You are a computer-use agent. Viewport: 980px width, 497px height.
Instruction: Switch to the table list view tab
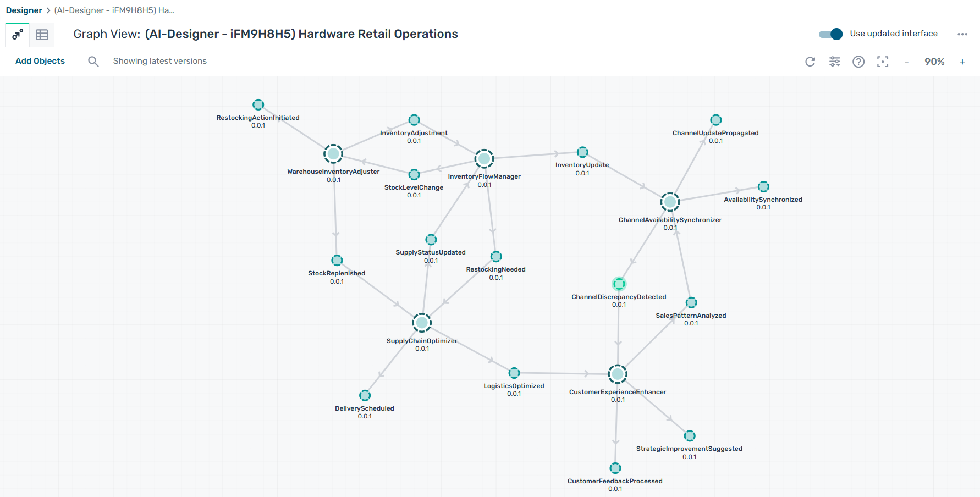tap(42, 35)
